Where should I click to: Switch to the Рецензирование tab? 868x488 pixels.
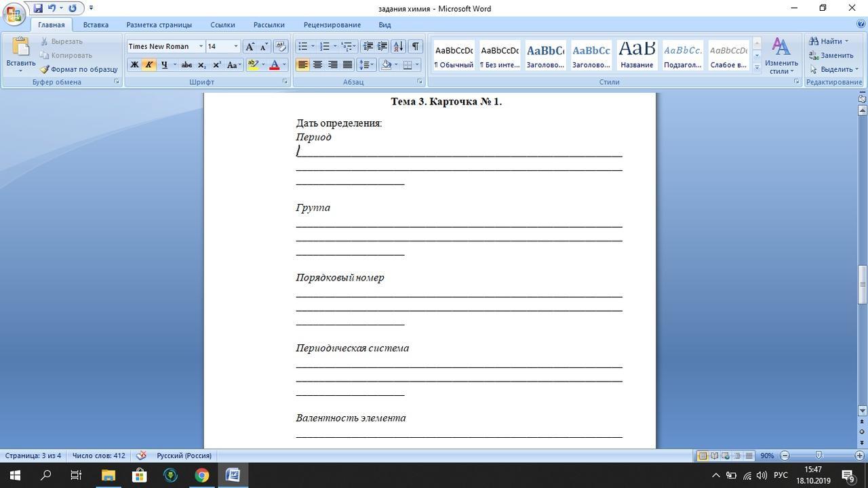(x=332, y=24)
